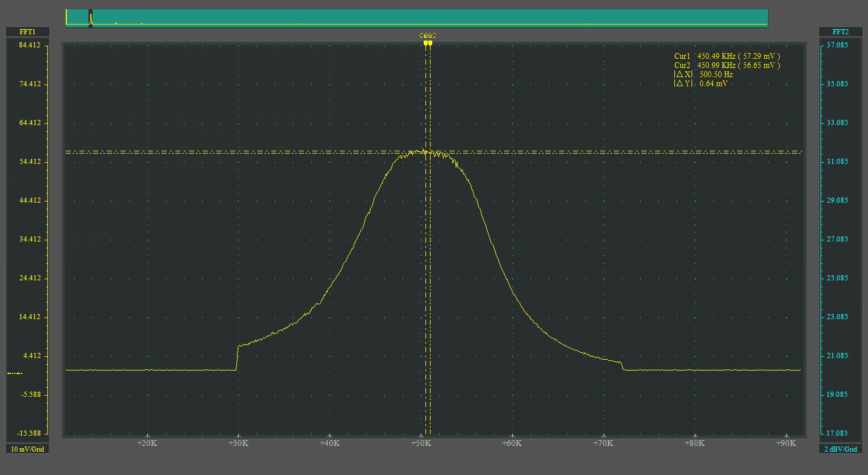This screenshot has height=475, width=868.
Task: Click the +90K frequency axis label
Action: coord(786,443)
